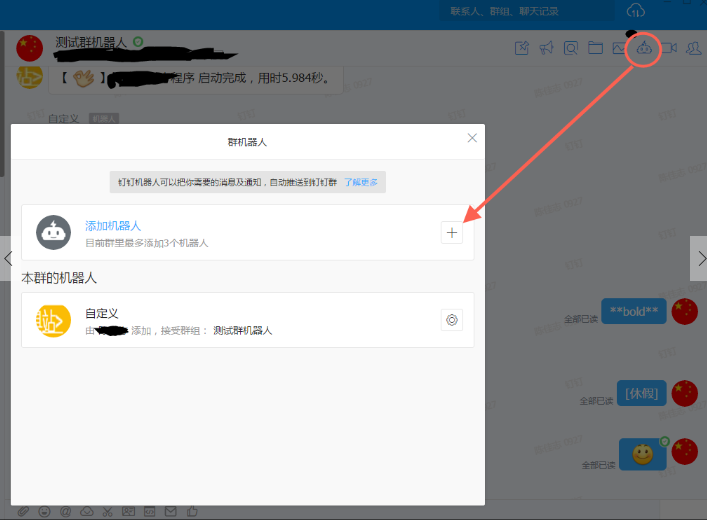Click the thumbs-up icon

pos(192,511)
